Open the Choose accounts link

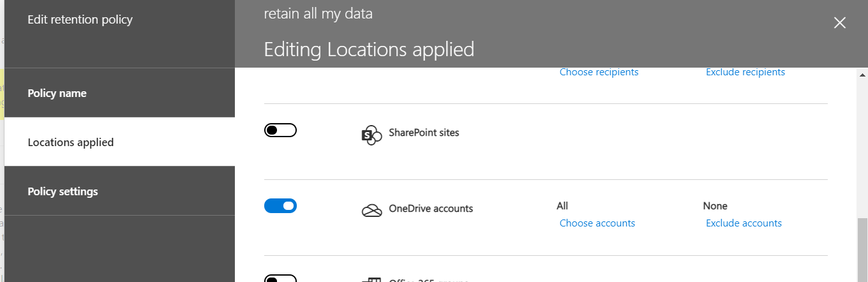point(597,223)
